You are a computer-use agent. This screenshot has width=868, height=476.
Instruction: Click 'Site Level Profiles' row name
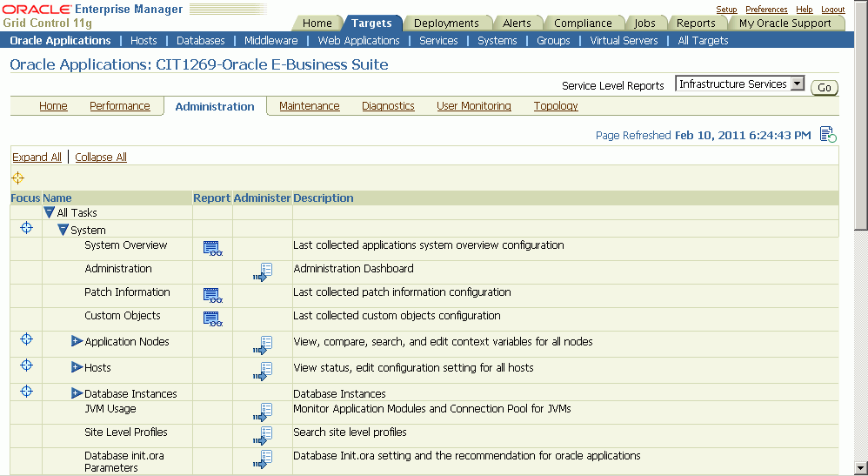tap(125, 432)
